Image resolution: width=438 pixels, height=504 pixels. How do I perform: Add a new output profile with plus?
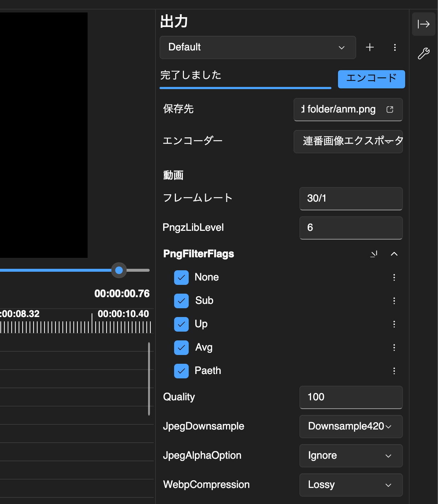pyautogui.click(x=370, y=47)
